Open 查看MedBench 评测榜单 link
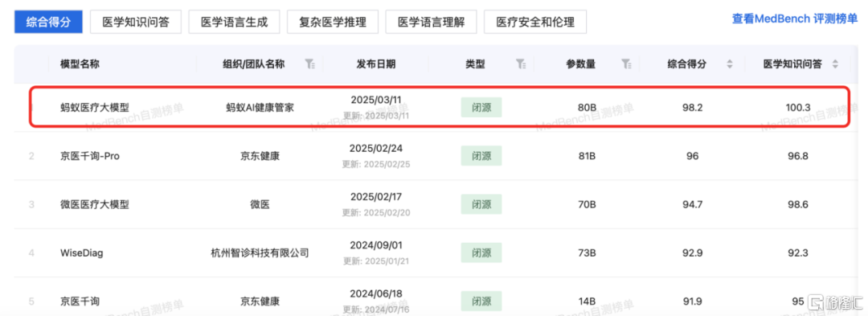The width and height of the screenshot is (868, 316). click(x=795, y=18)
